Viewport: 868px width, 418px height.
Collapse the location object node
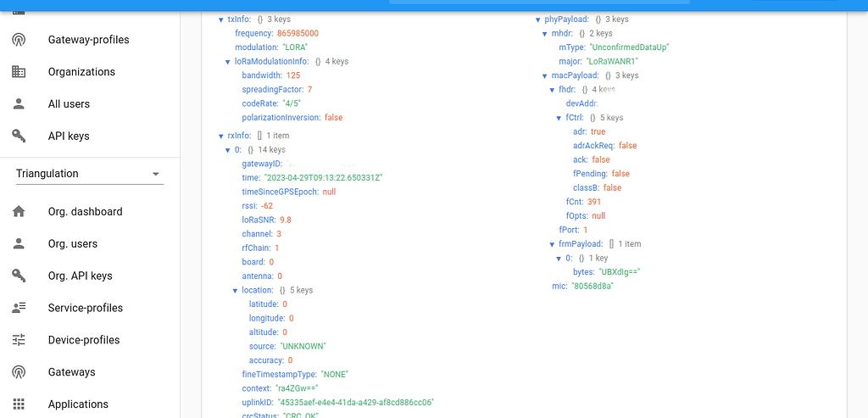coord(235,290)
